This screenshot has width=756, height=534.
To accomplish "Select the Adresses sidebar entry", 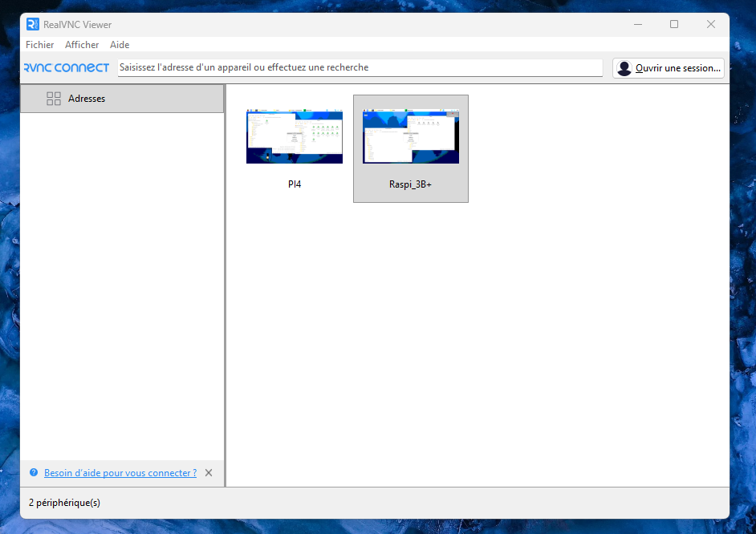I will [122, 99].
